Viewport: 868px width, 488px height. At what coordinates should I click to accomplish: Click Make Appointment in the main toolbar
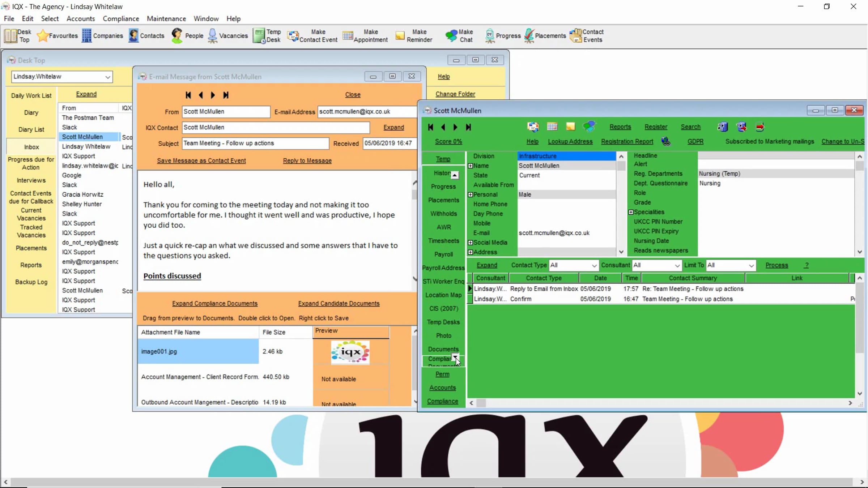(x=365, y=36)
